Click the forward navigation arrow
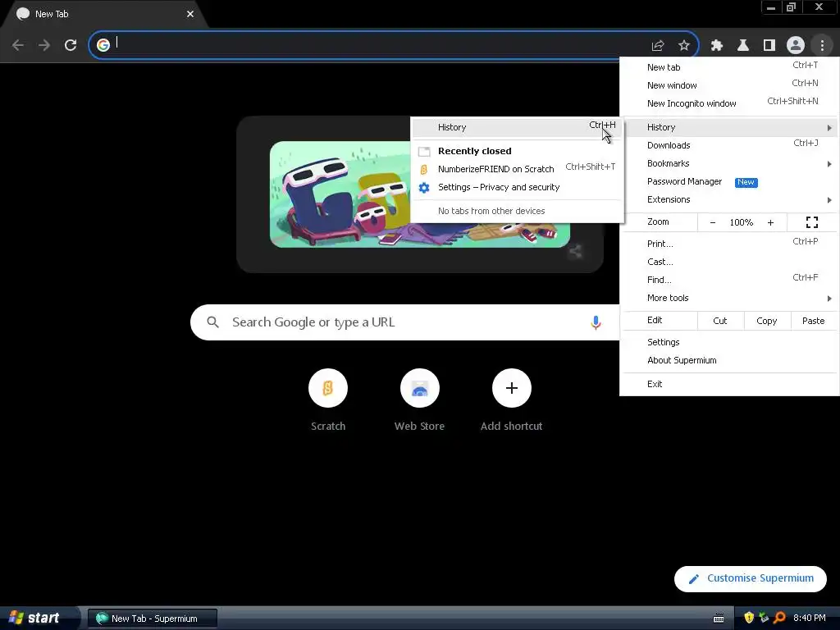840x630 pixels. click(44, 45)
